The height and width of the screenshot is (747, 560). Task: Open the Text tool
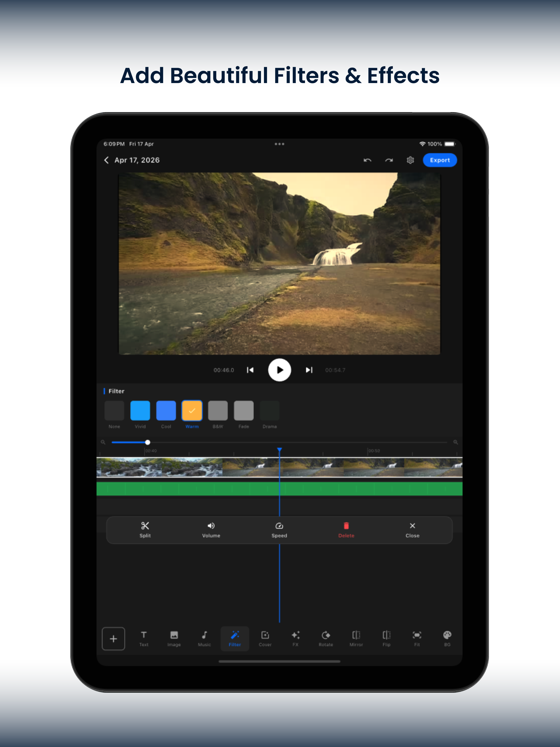[144, 639]
